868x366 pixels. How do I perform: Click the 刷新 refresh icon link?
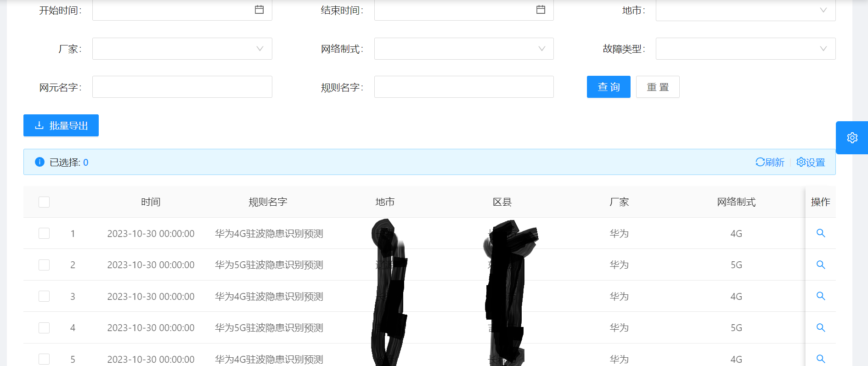[x=770, y=162]
